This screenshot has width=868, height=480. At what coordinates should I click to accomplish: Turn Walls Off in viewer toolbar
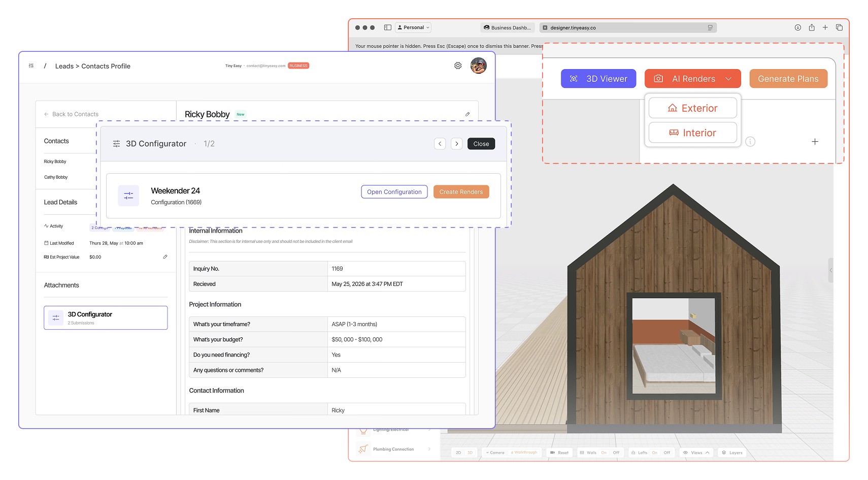(616, 453)
